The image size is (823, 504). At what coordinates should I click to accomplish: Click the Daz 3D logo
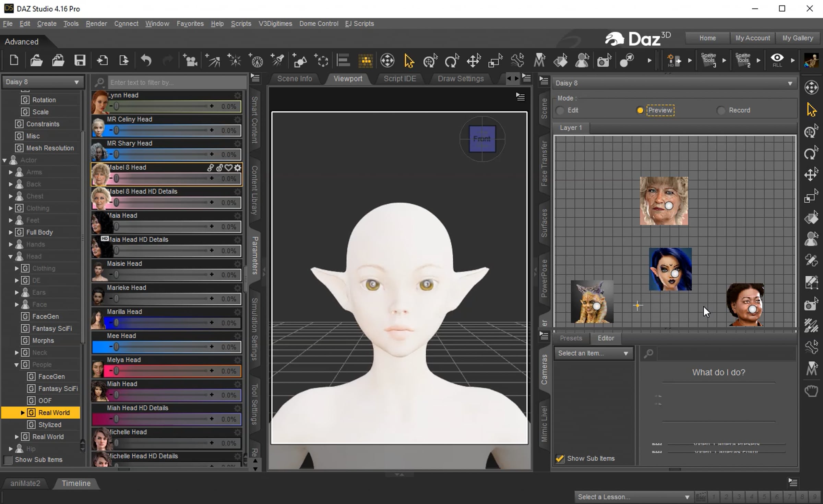[x=638, y=39]
